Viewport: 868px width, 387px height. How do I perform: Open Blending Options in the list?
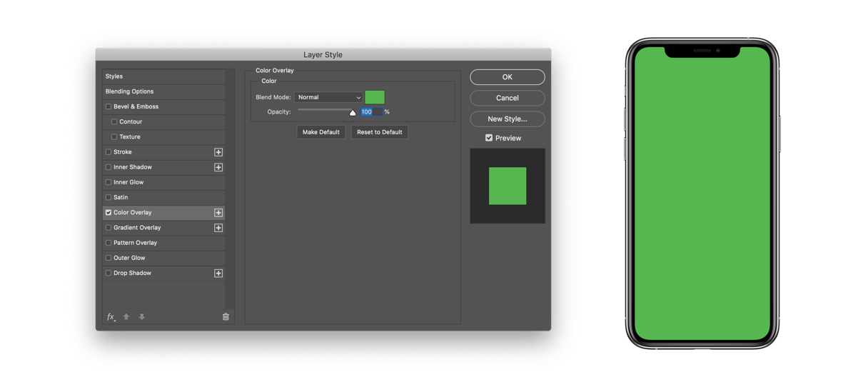163,91
